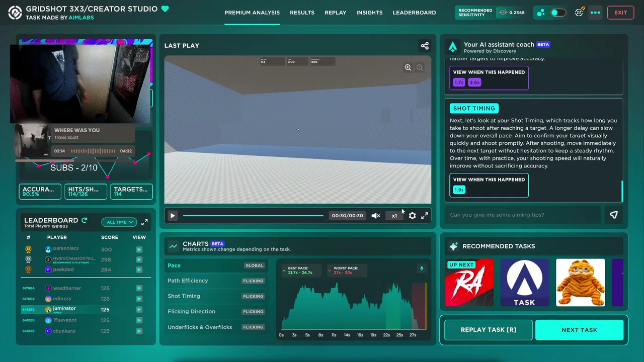View paranoiacs' replay
The width and height of the screenshot is (644, 362).
[139, 249]
